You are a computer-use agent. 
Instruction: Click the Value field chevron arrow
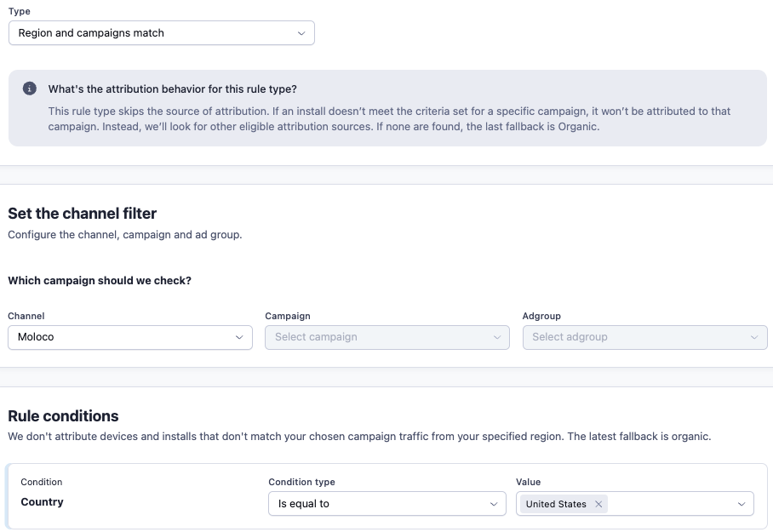point(741,504)
